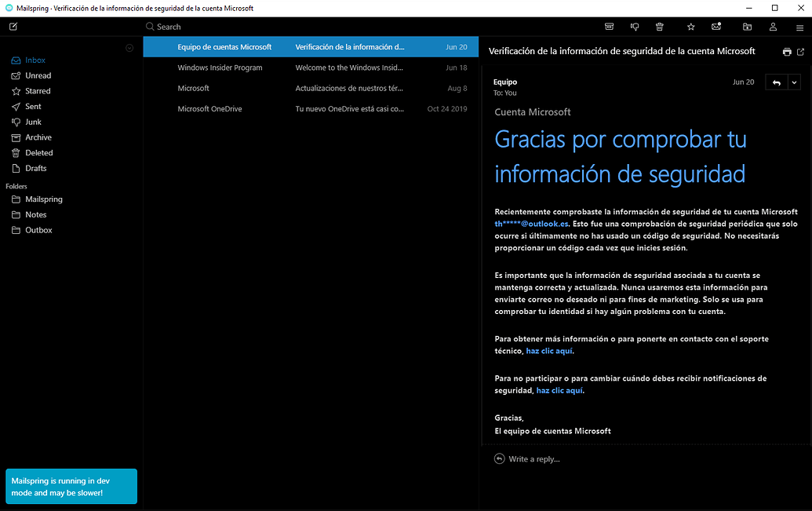This screenshot has width=812, height=511.
Task: Open the hamburger menu in the toolbar
Action: (x=799, y=27)
